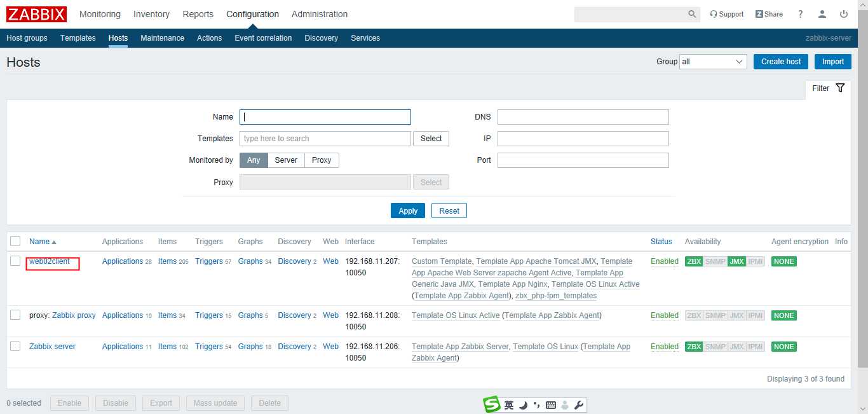Open Items link for web02client
The width and height of the screenshot is (868, 414).
(167, 261)
